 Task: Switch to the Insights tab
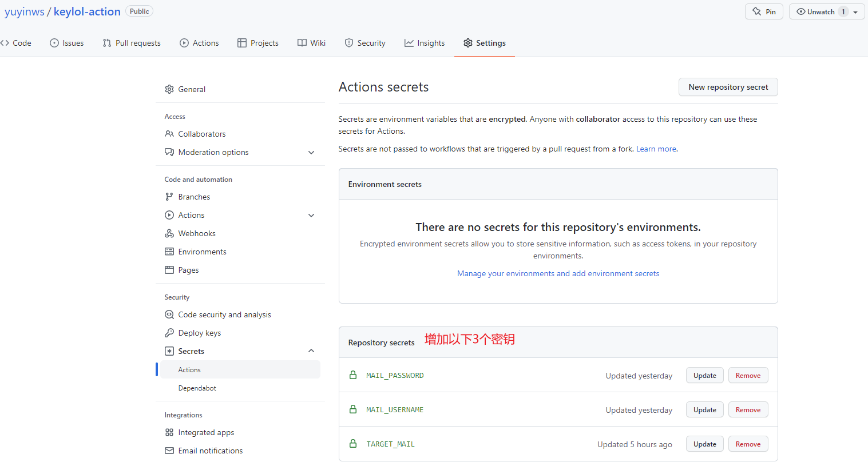coord(425,43)
